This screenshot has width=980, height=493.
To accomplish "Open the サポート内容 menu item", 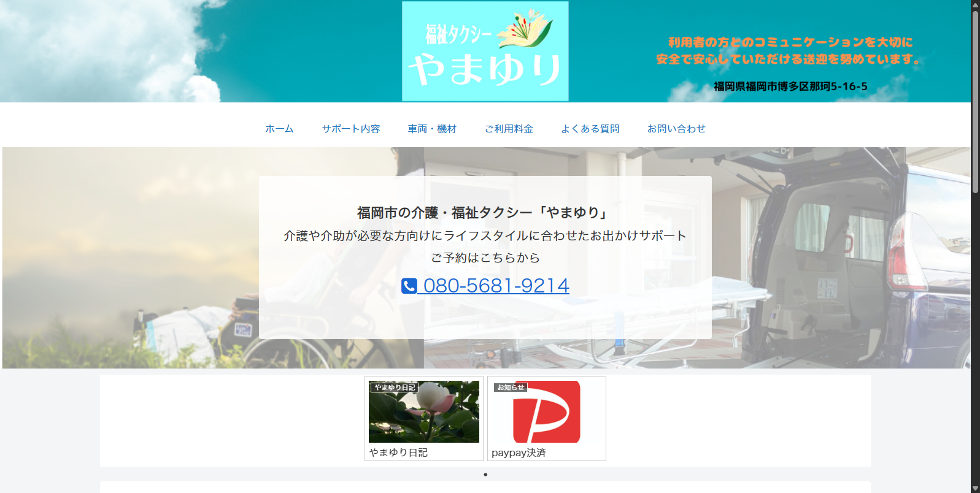I will point(351,129).
